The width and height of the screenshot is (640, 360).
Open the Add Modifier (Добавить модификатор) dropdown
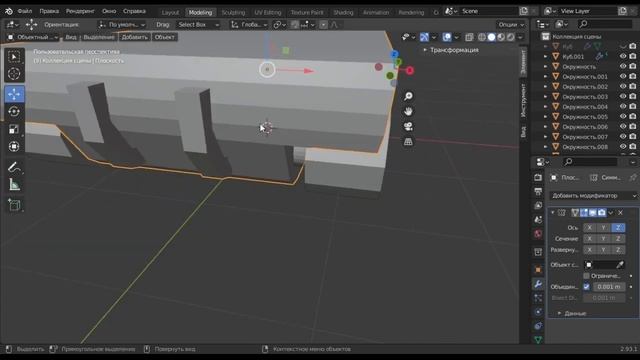tap(593, 196)
